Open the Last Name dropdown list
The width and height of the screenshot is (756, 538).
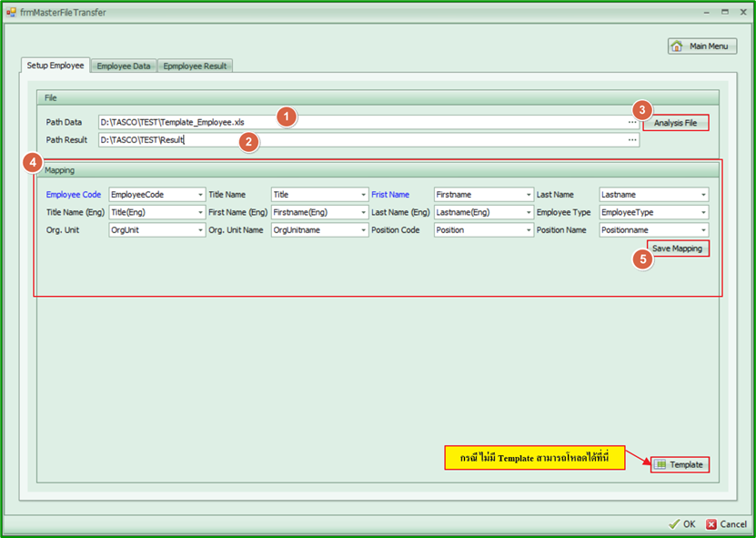pos(703,195)
